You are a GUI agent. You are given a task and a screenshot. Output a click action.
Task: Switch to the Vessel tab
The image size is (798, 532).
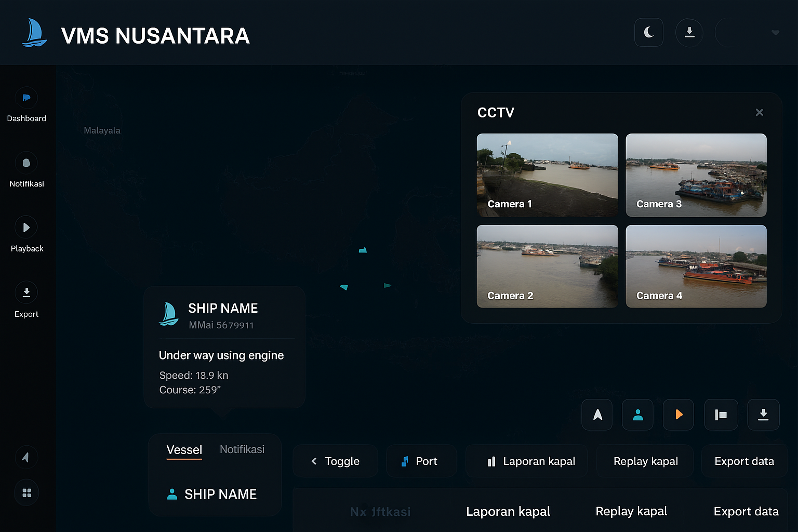click(x=184, y=450)
